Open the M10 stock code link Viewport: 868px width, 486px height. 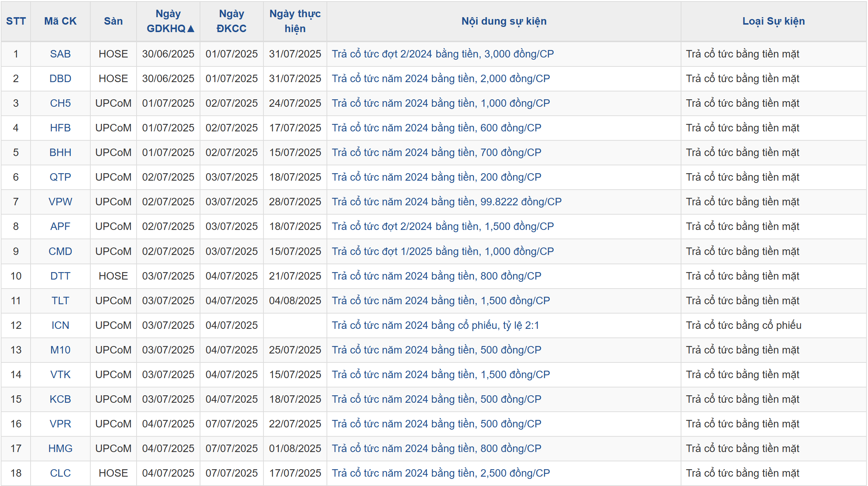tap(60, 350)
